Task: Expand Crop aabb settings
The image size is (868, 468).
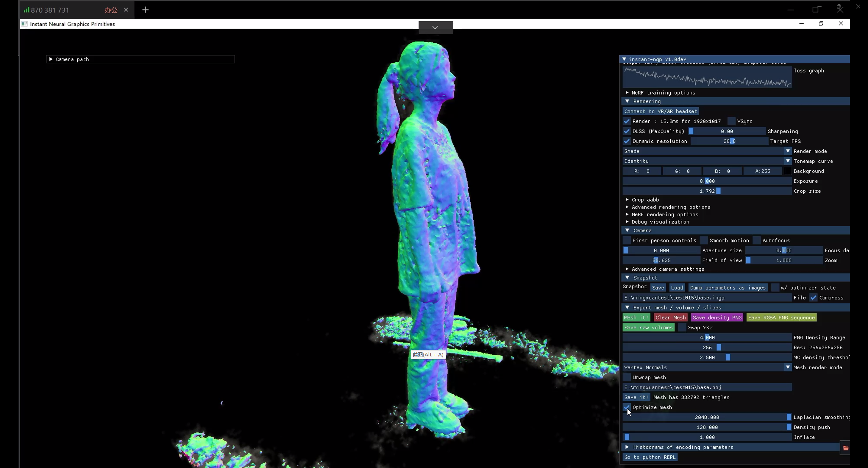Action: click(627, 199)
